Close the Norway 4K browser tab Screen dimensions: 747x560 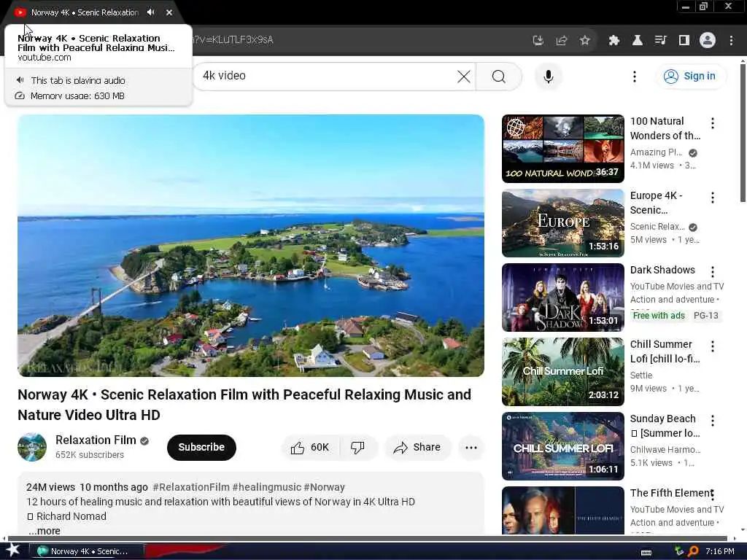point(169,12)
